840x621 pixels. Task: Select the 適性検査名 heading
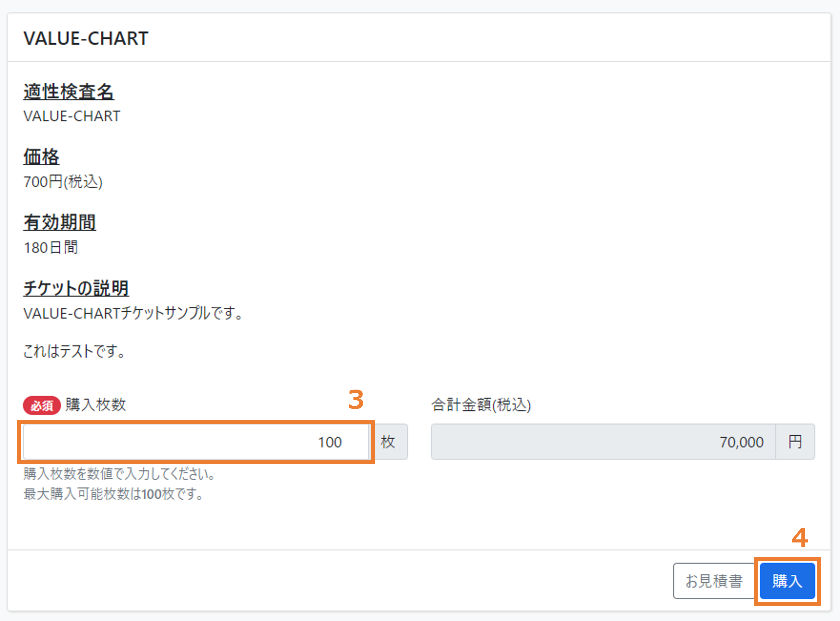[x=69, y=92]
